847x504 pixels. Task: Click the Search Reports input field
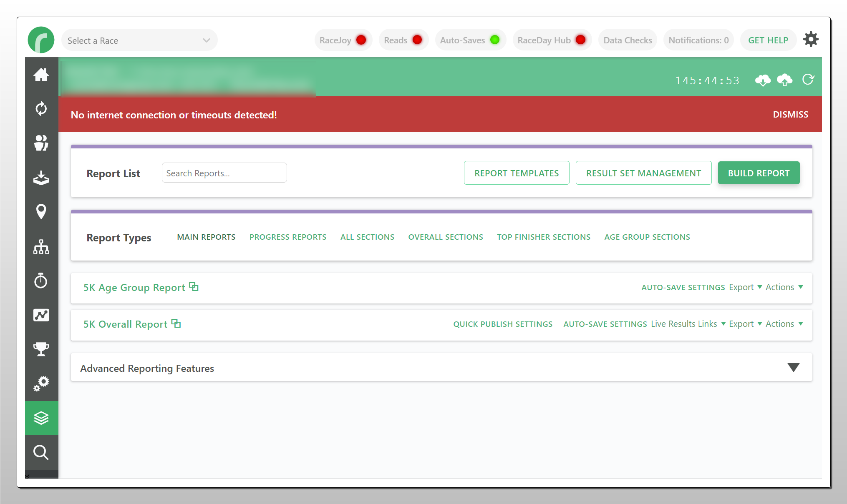[224, 173]
